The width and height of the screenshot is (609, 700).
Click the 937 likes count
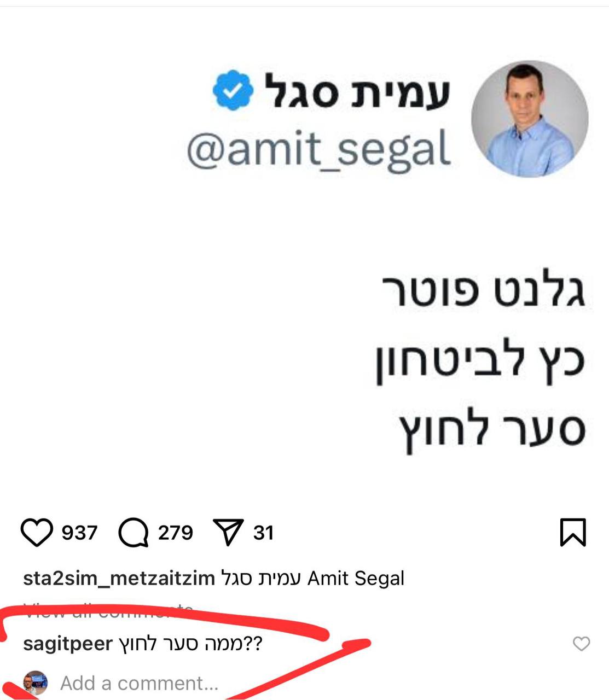tap(78, 532)
